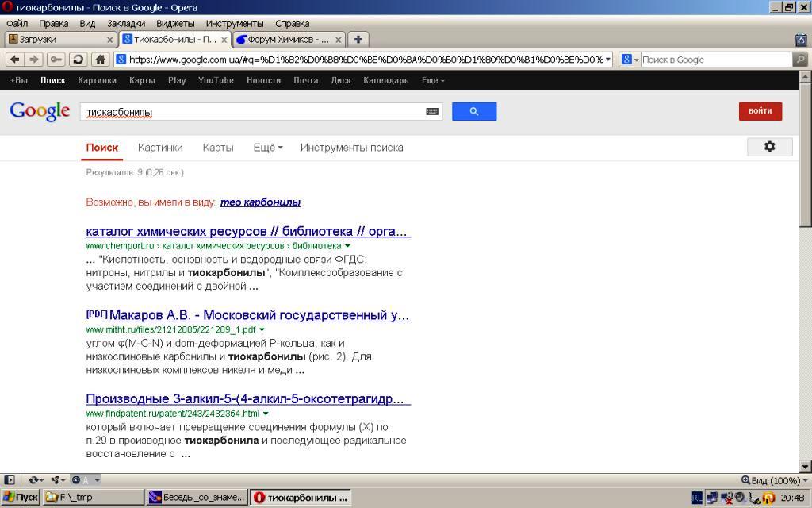Open the "Закладки" menu

125,24
